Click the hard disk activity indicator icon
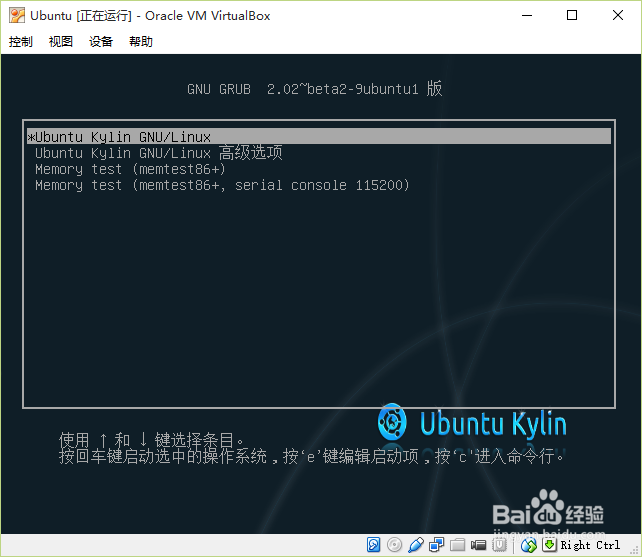Screen dimensions: 642x557 coord(373,545)
